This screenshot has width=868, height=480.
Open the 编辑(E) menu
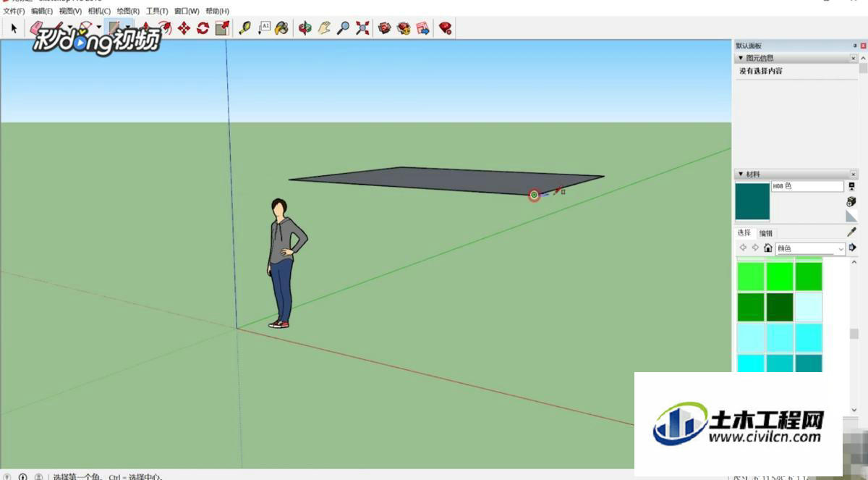[x=41, y=12]
